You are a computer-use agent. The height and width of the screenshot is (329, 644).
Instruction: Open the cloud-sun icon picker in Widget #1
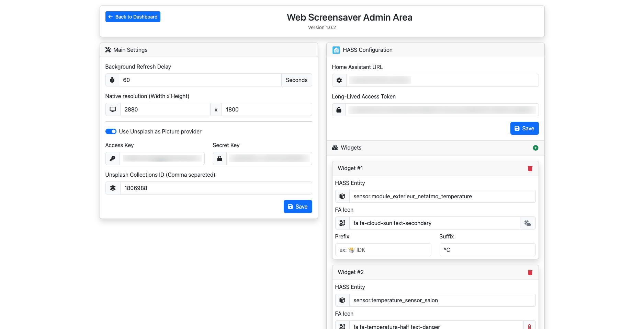(528, 223)
